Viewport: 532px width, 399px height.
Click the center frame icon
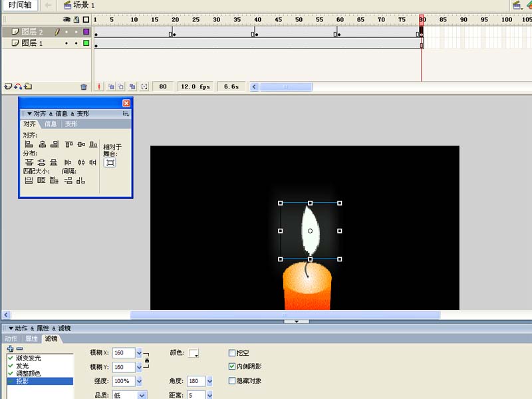coord(99,86)
